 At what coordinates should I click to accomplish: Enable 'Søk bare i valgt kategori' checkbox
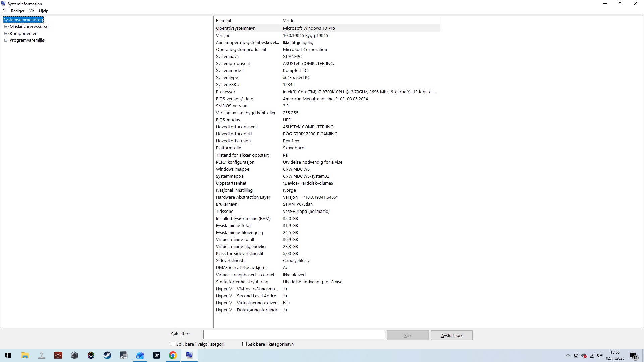coord(173,344)
